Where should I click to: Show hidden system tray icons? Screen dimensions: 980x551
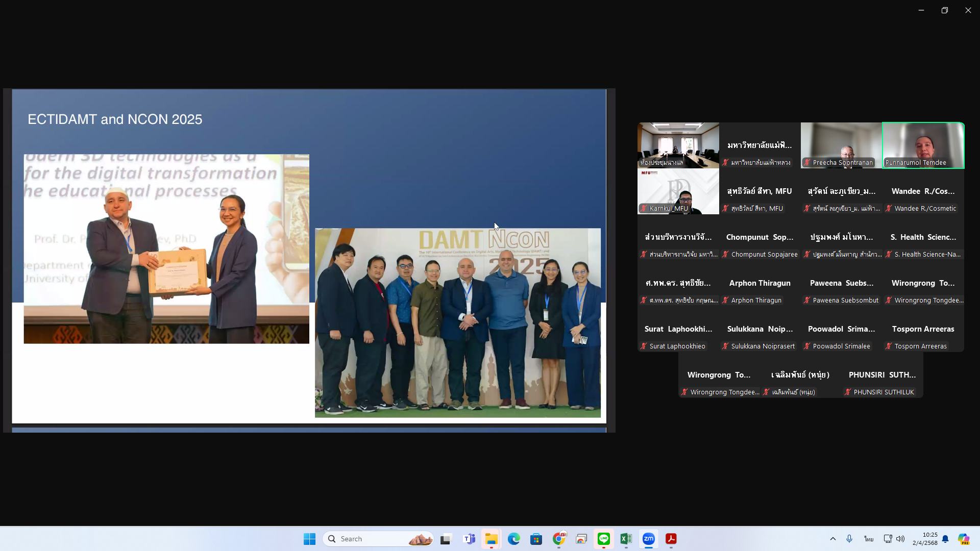833,539
